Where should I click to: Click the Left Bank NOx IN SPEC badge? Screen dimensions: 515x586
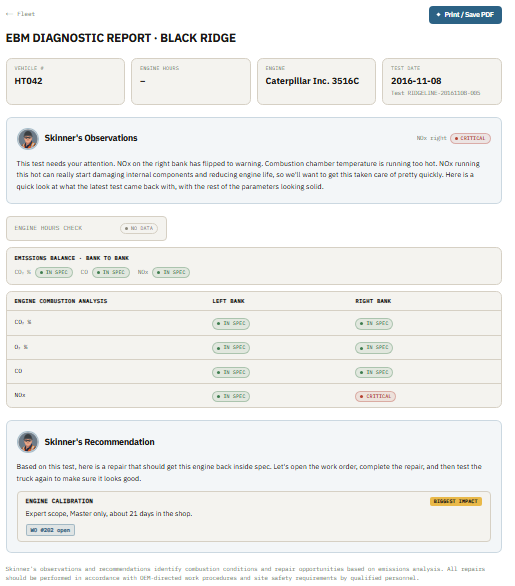[x=231, y=396]
